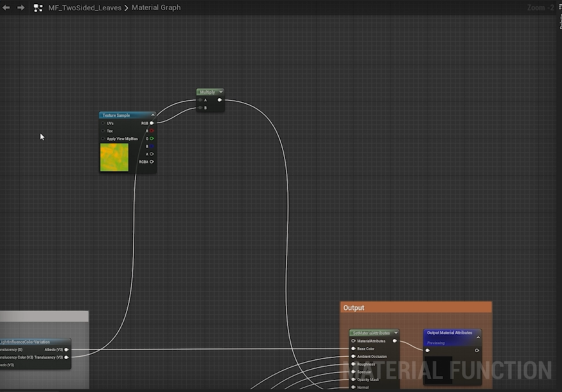Screen dimensions: 562x392
Task: Click the Albedo (V3) output pin
Action: 66,350
